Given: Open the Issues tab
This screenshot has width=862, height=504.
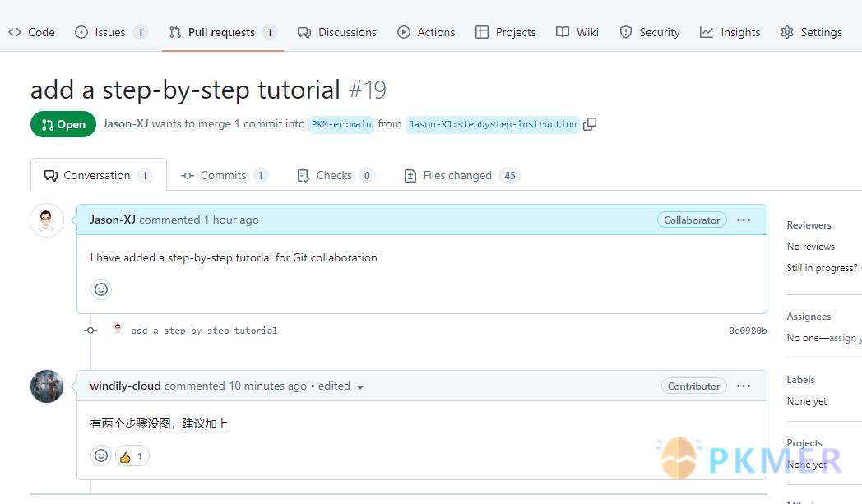Looking at the screenshot, I should 110,32.
